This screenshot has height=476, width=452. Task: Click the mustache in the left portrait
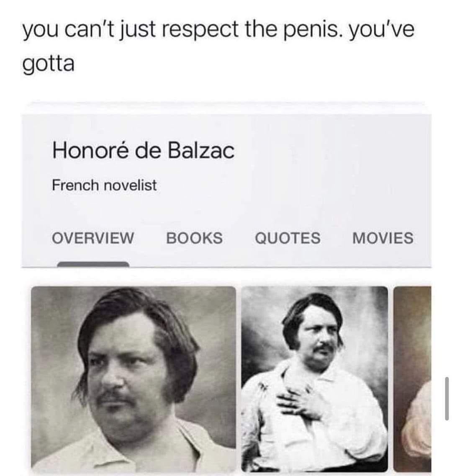coord(117,398)
